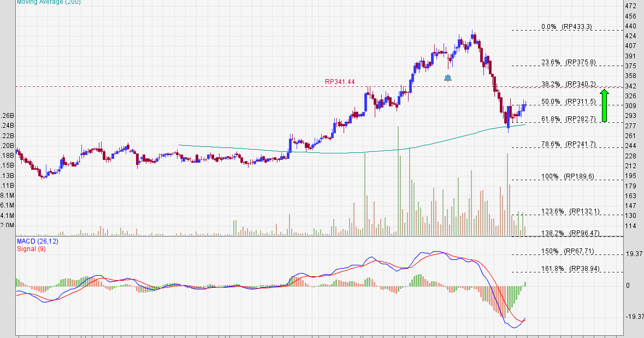Click the 342 value on the price axis
The height and width of the screenshot is (338, 644).
(630, 86)
